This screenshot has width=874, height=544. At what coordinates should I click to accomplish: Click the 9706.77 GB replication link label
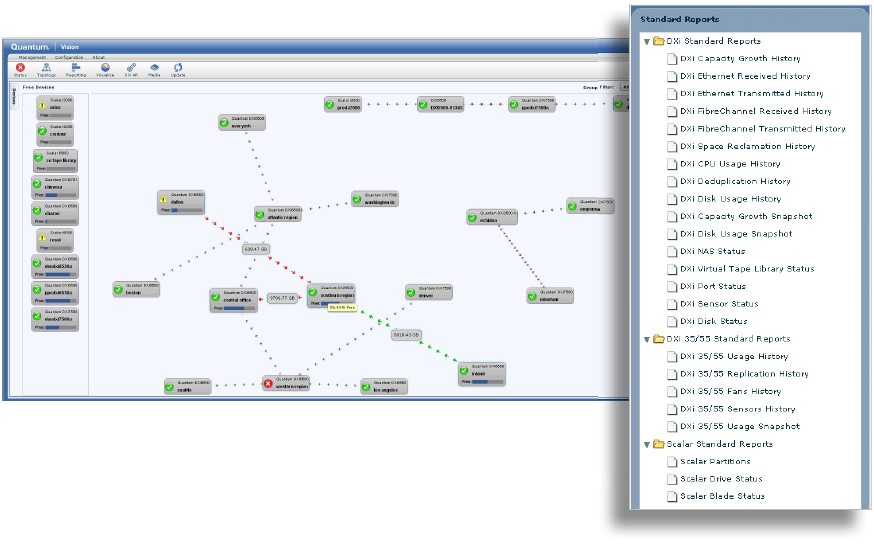(x=282, y=298)
